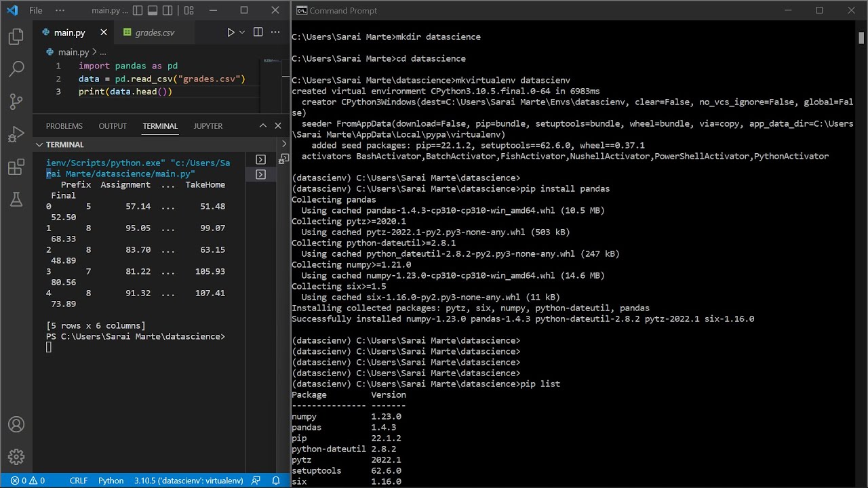This screenshot has height=488, width=868.
Task: Click code line import pandas as pd
Action: (x=128, y=66)
